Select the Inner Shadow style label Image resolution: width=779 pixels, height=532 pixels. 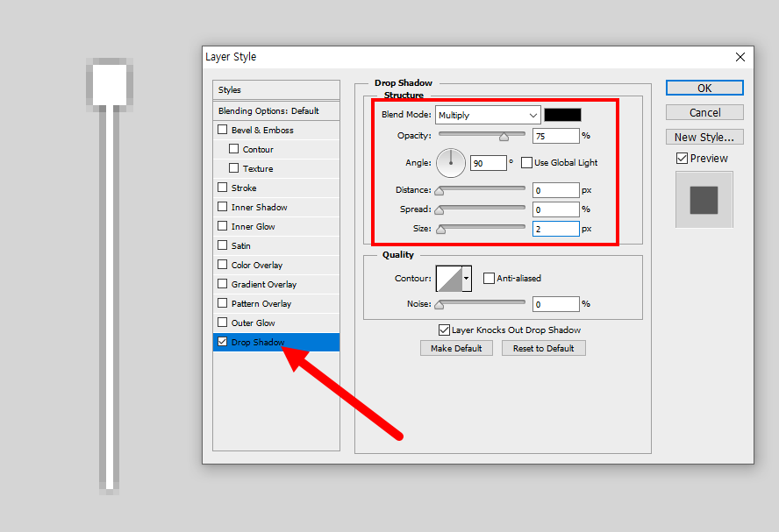[260, 208]
